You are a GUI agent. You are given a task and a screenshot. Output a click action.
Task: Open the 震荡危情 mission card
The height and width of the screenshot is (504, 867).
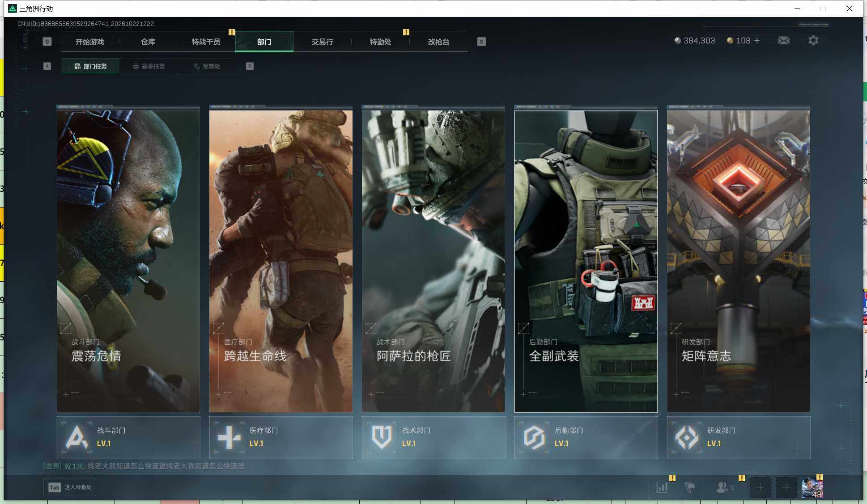(x=128, y=258)
